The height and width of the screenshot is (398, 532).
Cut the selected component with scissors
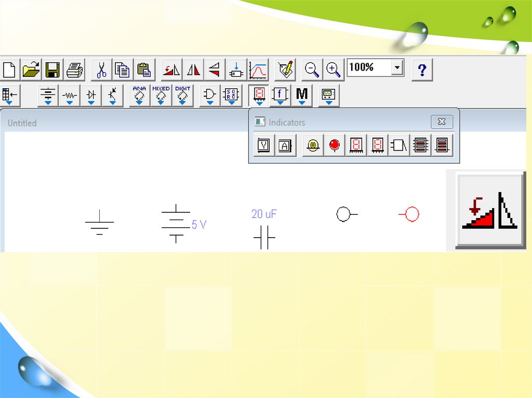click(x=101, y=70)
